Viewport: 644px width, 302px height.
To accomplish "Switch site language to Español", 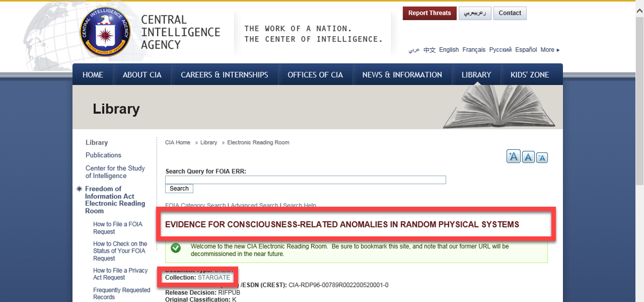I will coord(526,50).
